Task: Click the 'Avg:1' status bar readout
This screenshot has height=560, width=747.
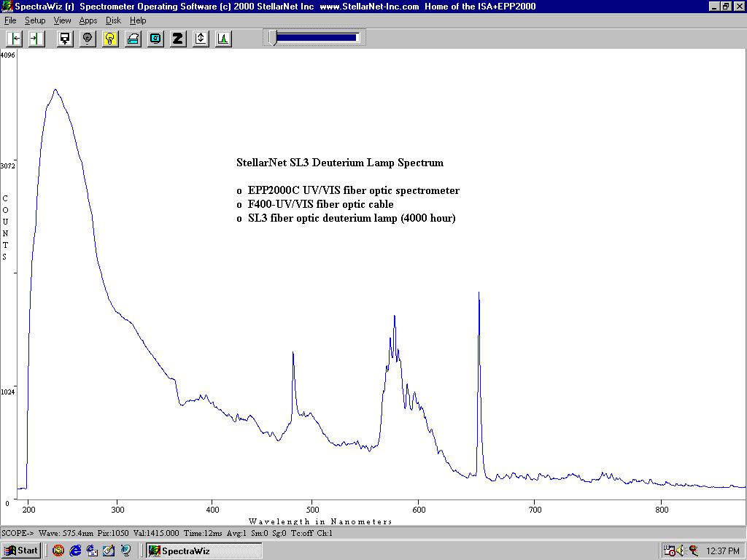Action: tap(237, 533)
